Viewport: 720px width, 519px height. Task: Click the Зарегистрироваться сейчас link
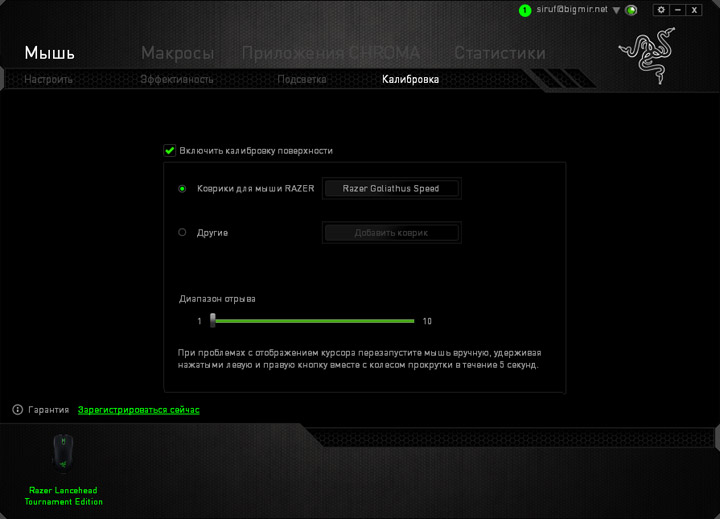(139, 410)
